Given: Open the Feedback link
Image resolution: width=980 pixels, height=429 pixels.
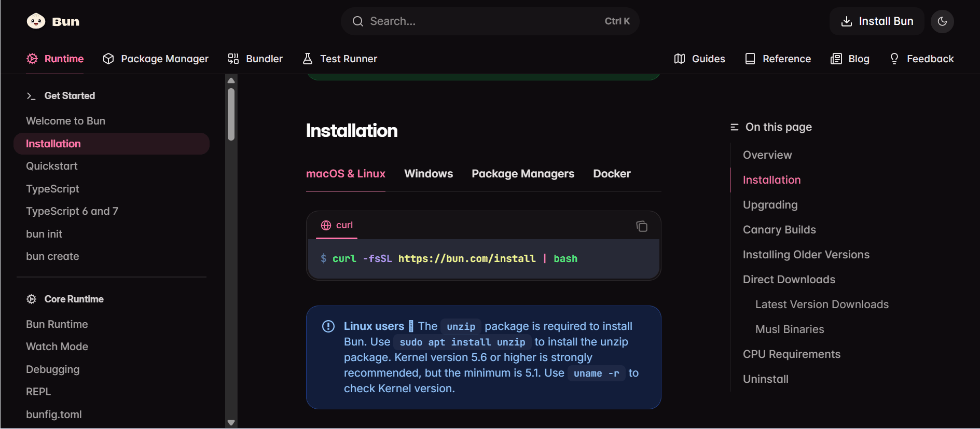Looking at the screenshot, I should (x=921, y=59).
